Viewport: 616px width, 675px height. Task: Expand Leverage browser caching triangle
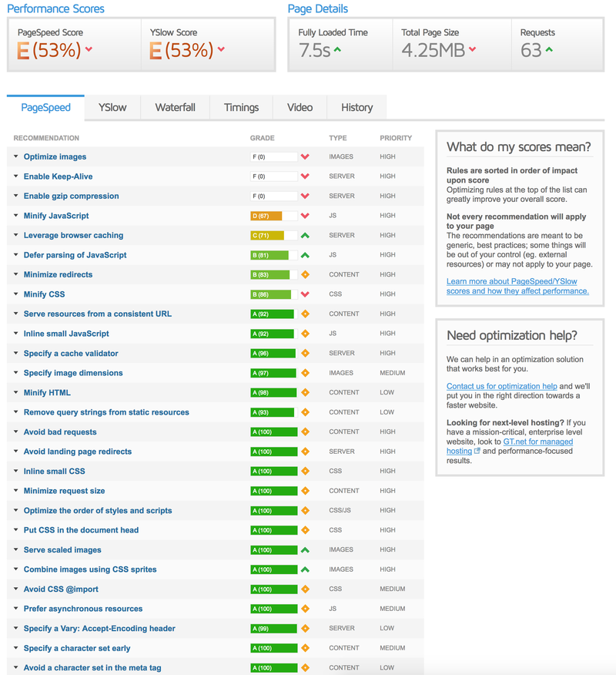[16, 235]
